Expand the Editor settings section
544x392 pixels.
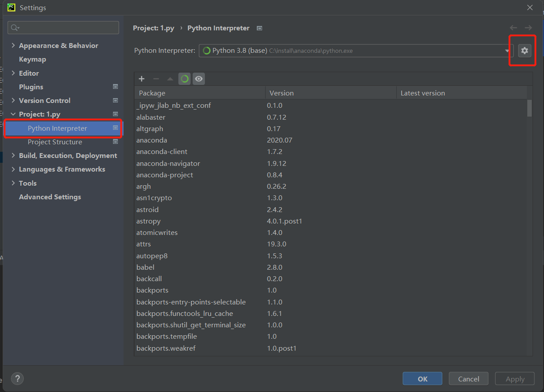(x=13, y=73)
